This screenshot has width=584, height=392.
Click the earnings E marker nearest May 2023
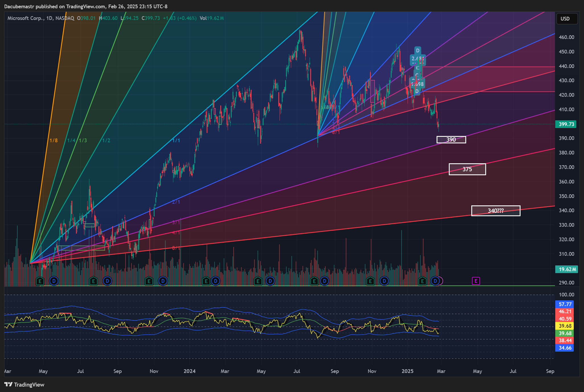click(40, 281)
